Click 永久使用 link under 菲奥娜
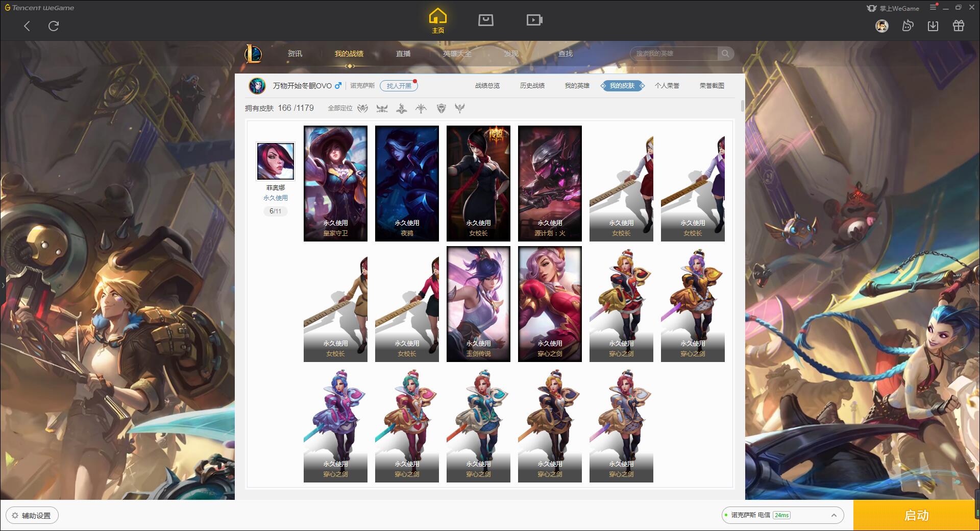 pyautogui.click(x=276, y=198)
